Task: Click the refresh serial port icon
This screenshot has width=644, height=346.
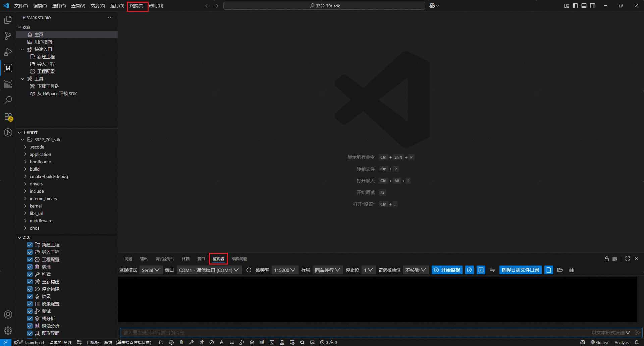Action: pyautogui.click(x=249, y=270)
